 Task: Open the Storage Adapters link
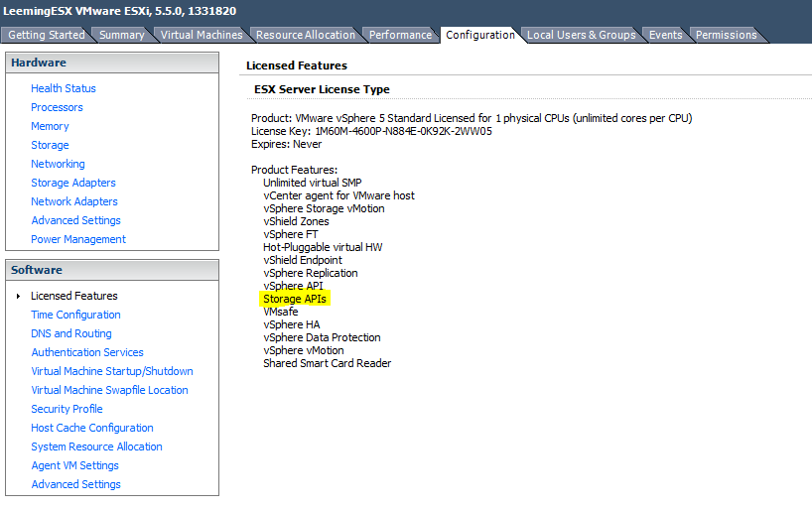(73, 183)
